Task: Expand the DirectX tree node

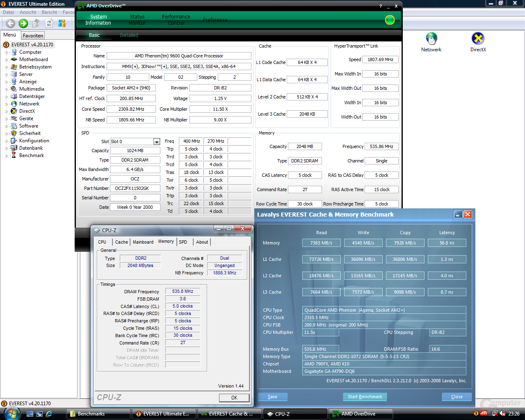Action: [7, 112]
